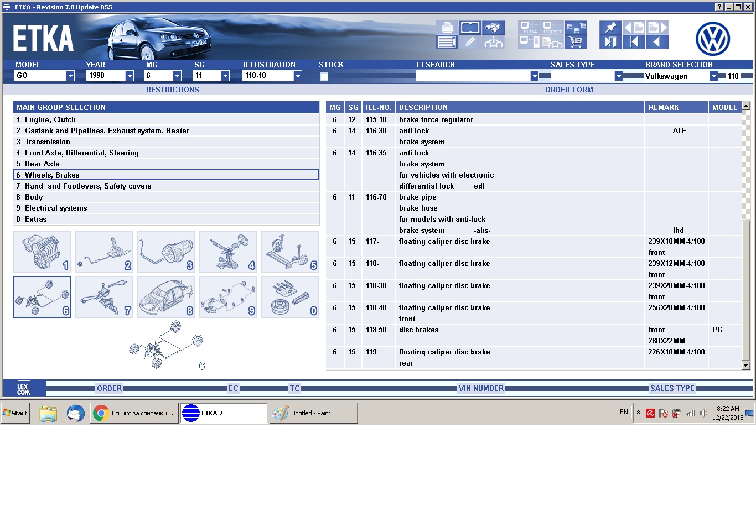Screen dimensions: 756x532
Task: Click the printer icon in the toolbar
Action: click(447, 28)
